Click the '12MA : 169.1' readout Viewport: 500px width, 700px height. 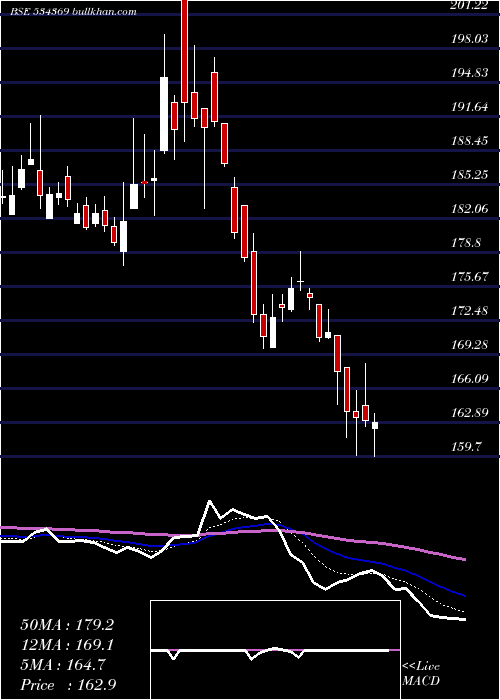pyautogui.click(x=67, y=645)
